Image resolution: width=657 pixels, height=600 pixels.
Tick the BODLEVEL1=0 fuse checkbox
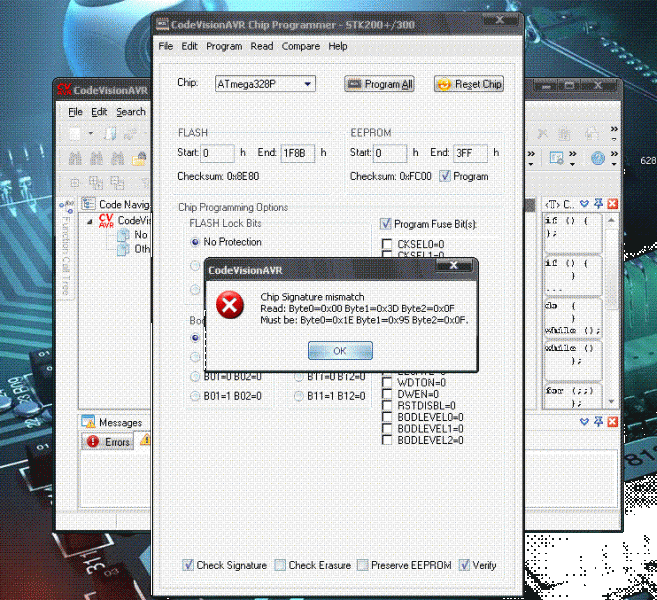click(387, 428)
